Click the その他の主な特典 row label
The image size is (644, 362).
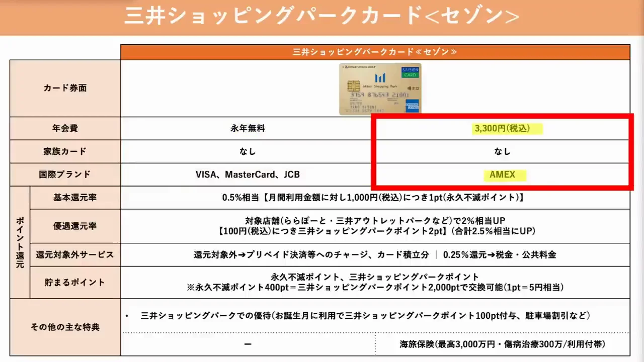[x=65, y=327]
